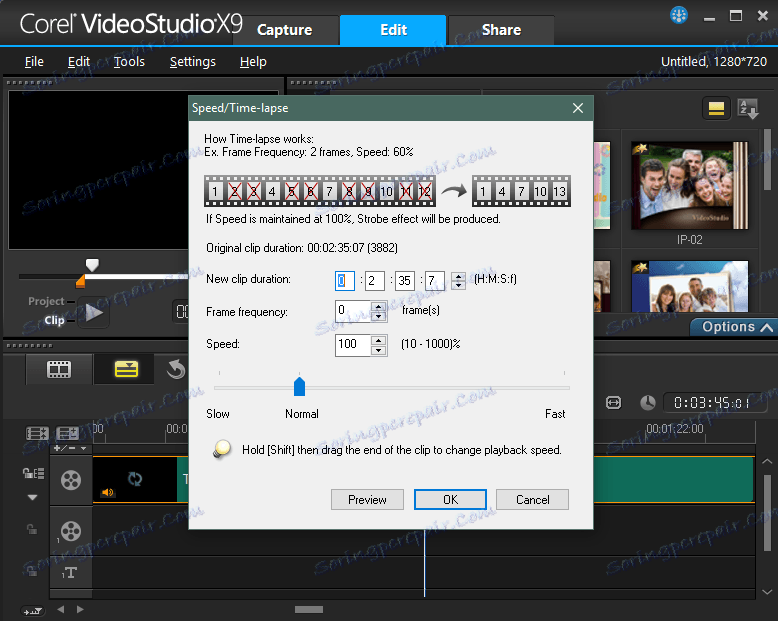Click the minutes field showing 2

click(x=375, y=281)
